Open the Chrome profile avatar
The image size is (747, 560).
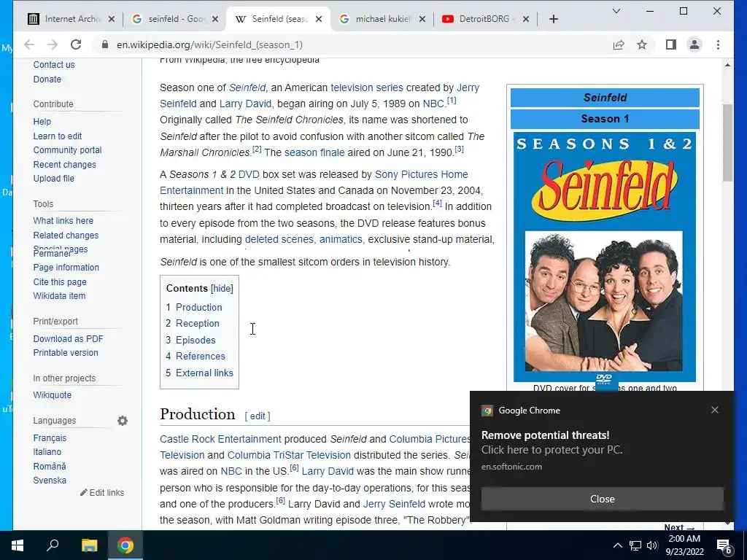694,44
